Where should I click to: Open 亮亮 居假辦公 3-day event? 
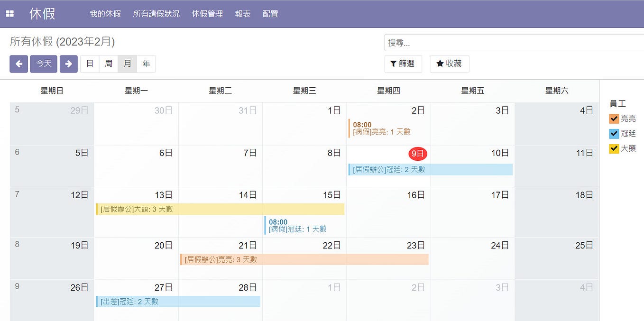[x=304, y=259]
